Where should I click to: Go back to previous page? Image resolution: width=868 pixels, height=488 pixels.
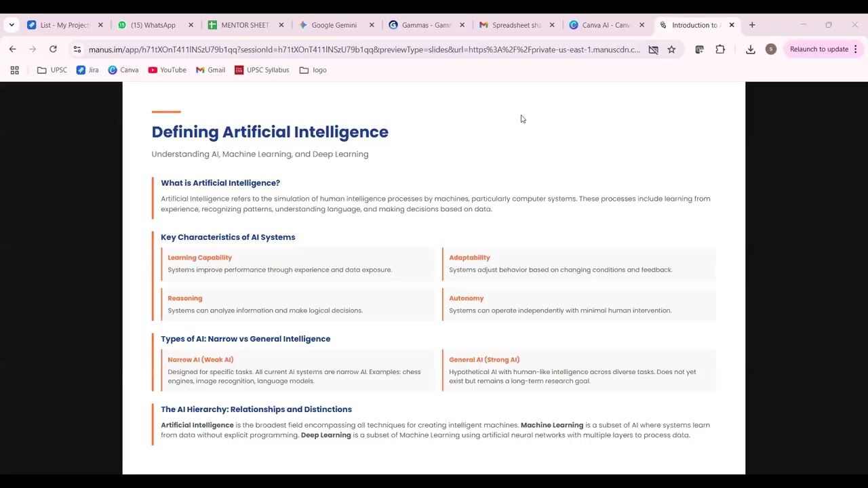[x=12, y=49]
